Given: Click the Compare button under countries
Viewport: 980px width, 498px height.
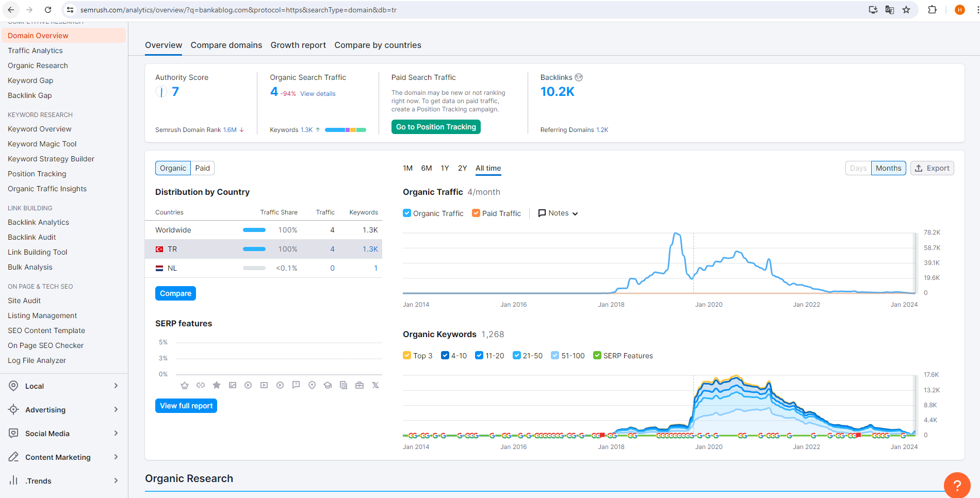Looking at the screenshot, I should 175,293.
